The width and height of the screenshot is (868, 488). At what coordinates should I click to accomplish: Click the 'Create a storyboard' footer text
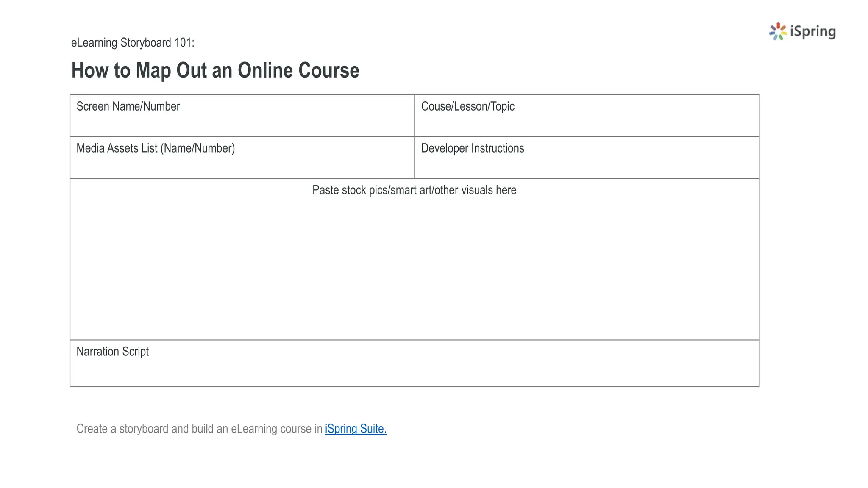click(199, 429)
